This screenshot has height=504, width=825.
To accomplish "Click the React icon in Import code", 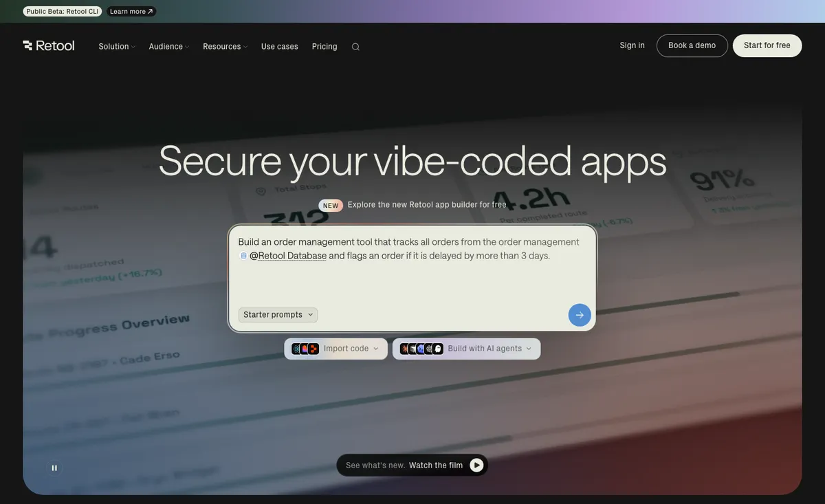I will pyautogui.click(x=296, y=349).
